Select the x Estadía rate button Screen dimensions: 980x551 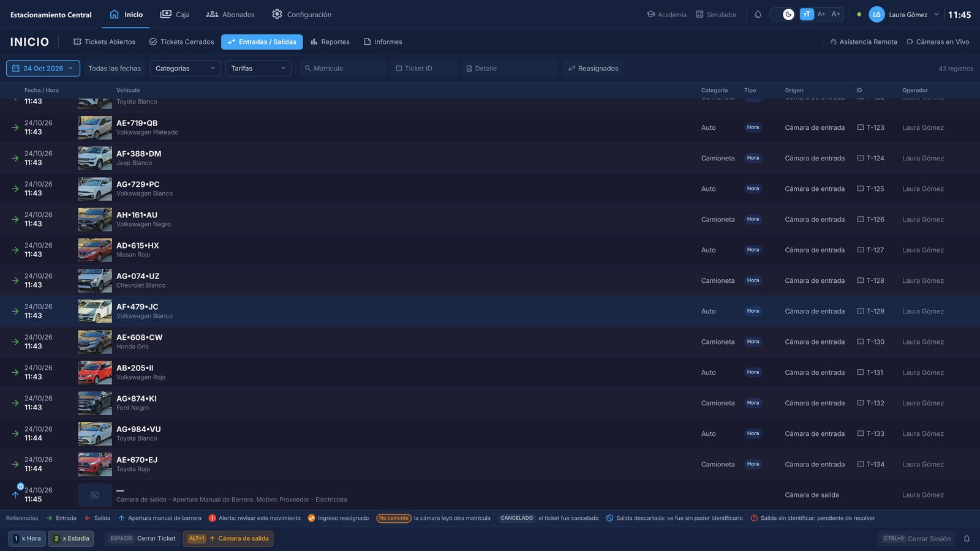click(x=71, y=538)
